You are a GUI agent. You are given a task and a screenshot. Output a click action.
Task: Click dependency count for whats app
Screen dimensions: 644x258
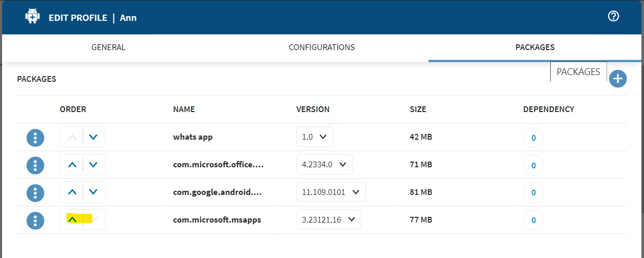click(533, 138)
